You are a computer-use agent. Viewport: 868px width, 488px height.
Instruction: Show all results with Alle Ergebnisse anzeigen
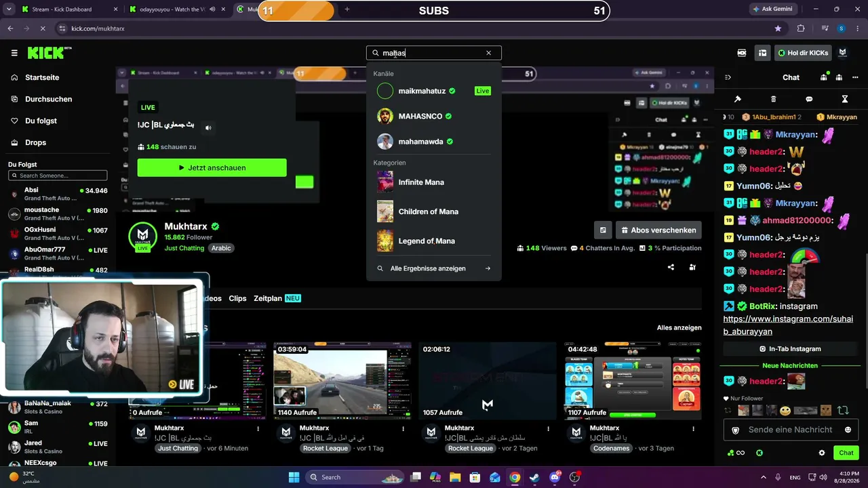click(x=434, y=268)
